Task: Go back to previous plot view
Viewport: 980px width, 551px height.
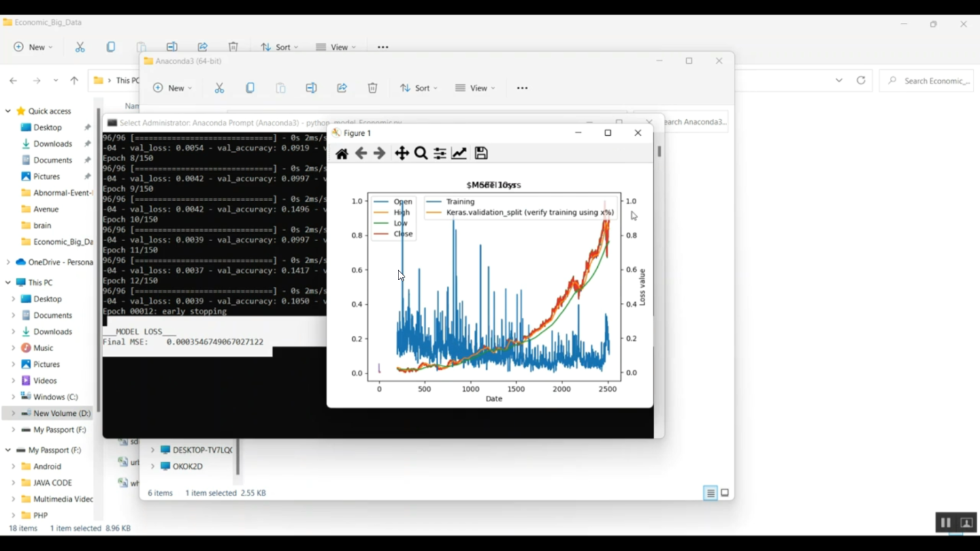Action: (x=361, y=153)
